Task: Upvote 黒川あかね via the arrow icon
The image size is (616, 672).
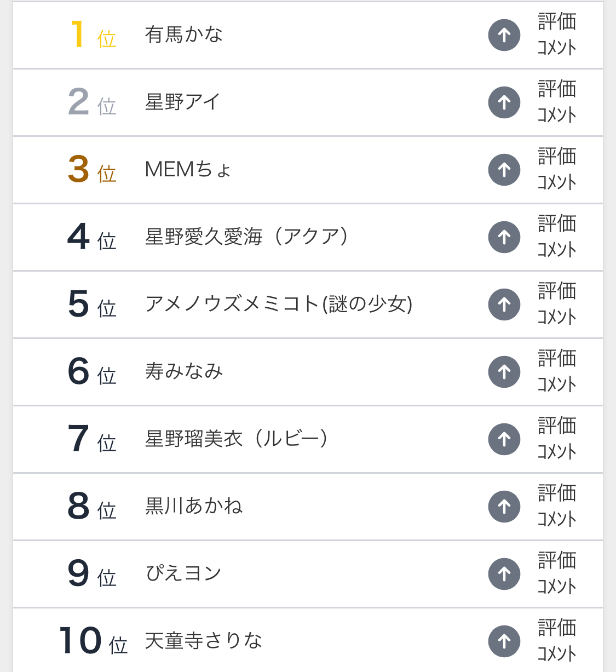Action: click(504, 507)
